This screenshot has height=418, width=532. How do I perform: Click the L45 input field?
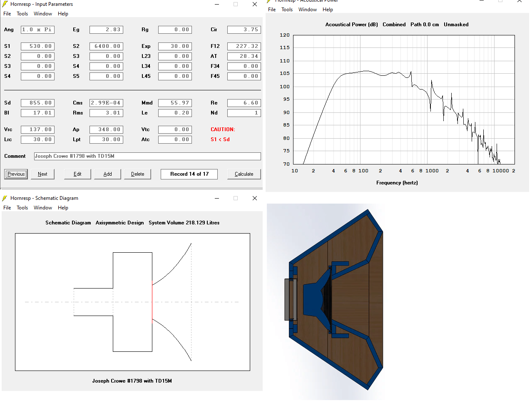(175, 76)
